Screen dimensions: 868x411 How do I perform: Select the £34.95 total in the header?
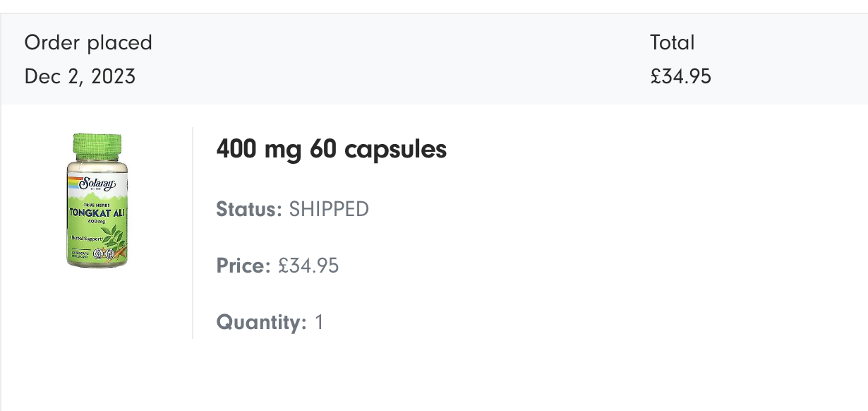(680, 76)
